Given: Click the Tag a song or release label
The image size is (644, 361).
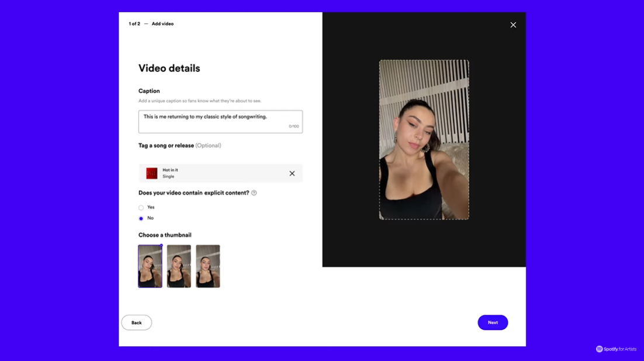Looking at the screenshot, I should (166, 146).
